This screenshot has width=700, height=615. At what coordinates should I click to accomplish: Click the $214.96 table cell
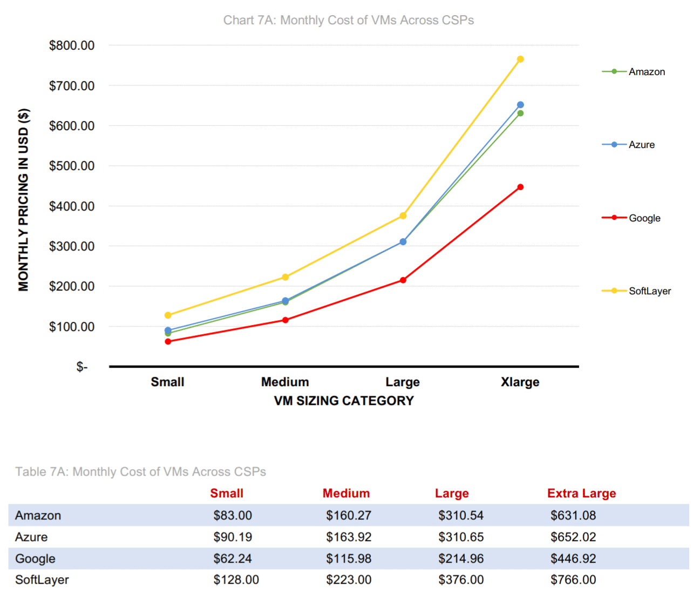(461, 559)
